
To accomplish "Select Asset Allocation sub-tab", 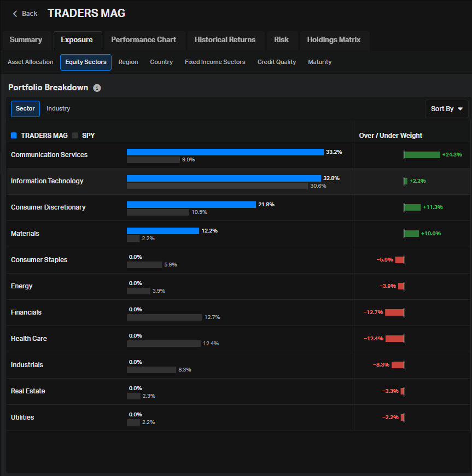I will pos(30,62).
